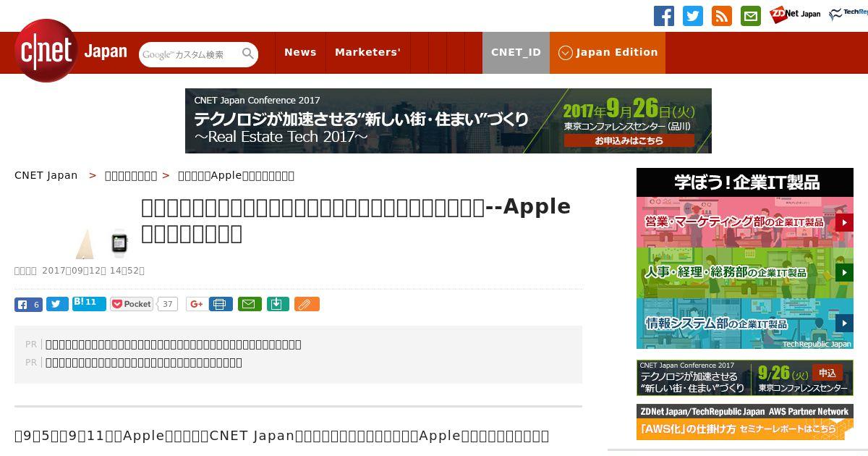The width and height of the screenshot is (868, 456).
Task: Open the TechRepublic logo link
Action: pos(848,14)
